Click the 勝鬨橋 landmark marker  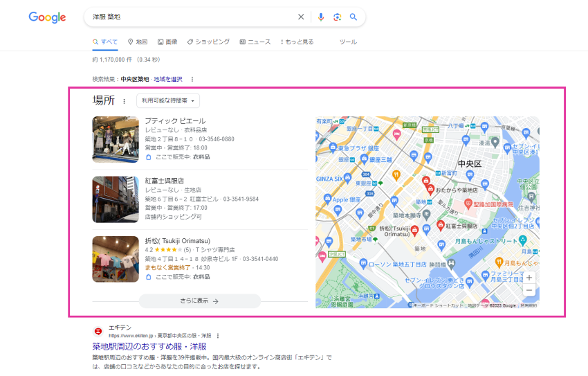pyautogui.click(x=451, y=264)
